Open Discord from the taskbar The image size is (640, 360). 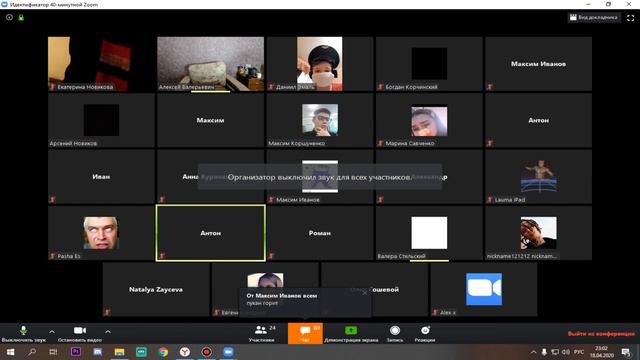pyautogui.click(x=97, y=352)
